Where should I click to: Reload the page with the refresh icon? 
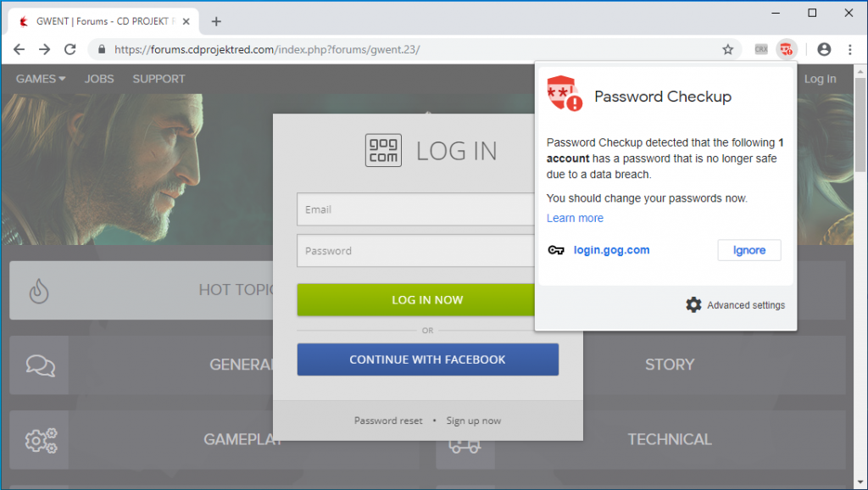[70, 49]
